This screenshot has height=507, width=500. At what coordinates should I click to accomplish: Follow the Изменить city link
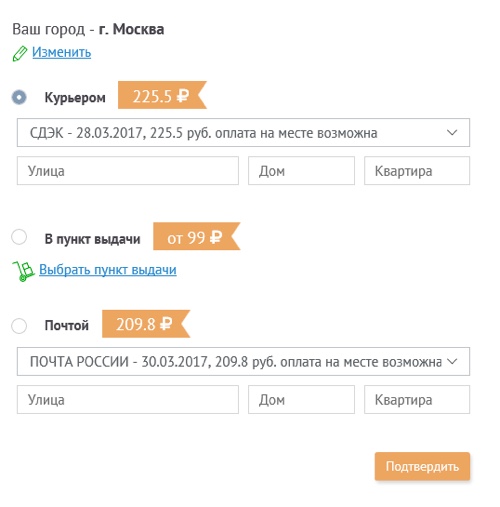[x=61, y=53]
